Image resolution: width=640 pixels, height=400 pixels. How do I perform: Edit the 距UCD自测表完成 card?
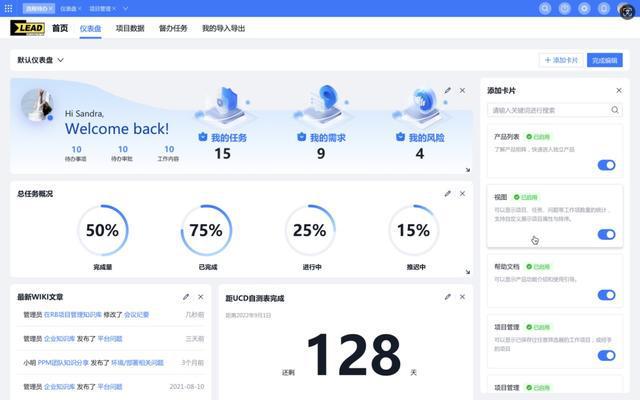(x=448, y=297)
